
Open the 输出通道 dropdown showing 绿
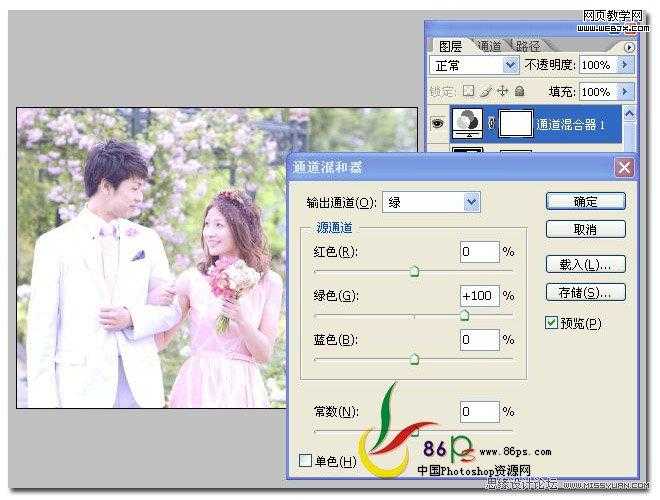tap(431, 202)
